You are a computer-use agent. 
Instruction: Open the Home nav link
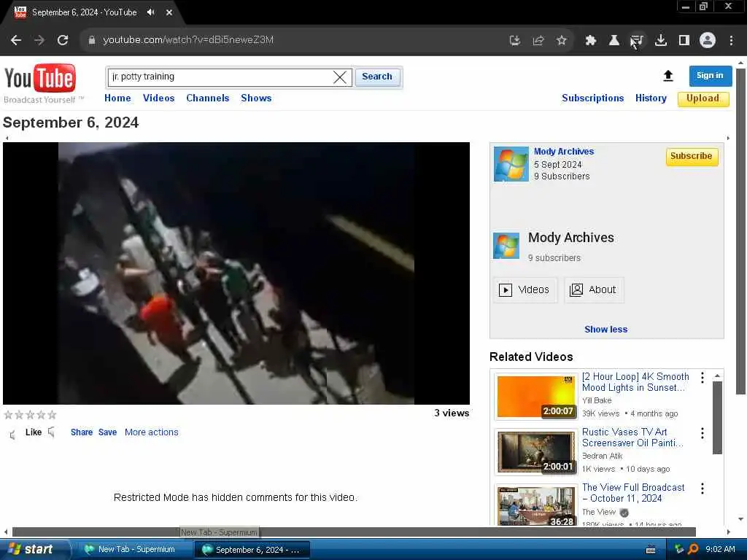pos(117,98)
